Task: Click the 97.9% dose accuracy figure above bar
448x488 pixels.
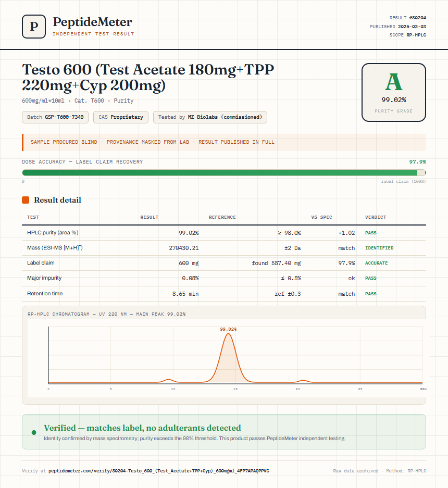Action: pos(417,162)
